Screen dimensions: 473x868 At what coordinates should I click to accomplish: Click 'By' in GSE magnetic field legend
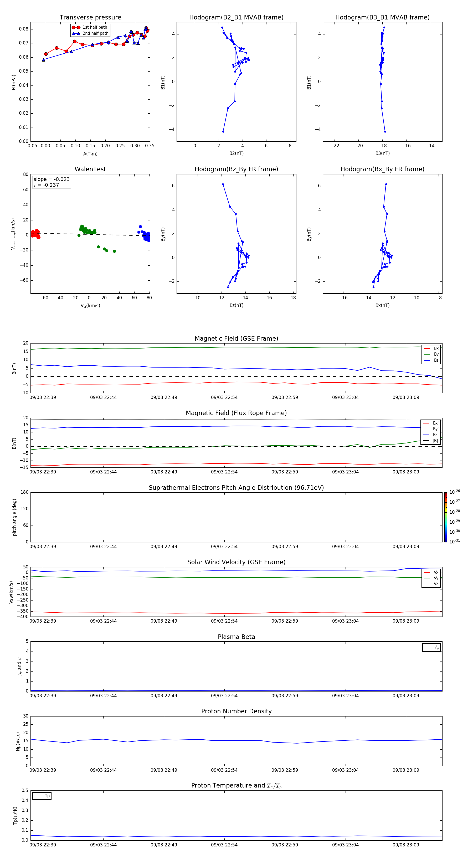(436, 354)
